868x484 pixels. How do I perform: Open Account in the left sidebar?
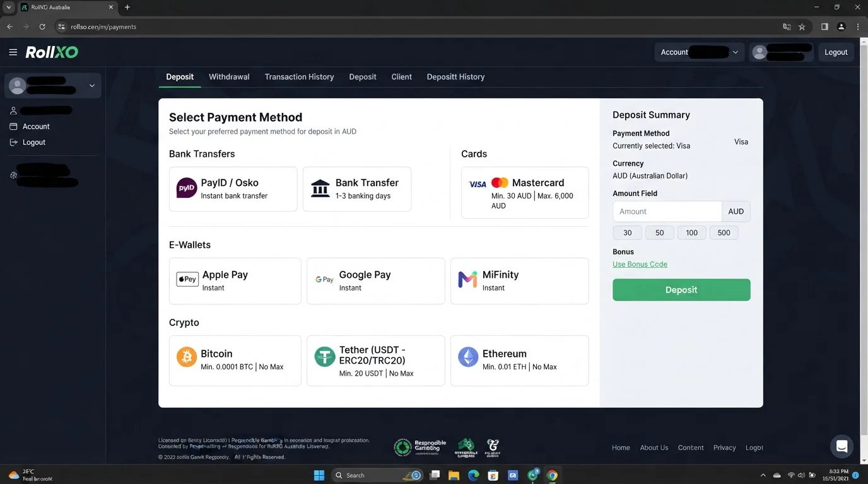click(x=36, y=127)
